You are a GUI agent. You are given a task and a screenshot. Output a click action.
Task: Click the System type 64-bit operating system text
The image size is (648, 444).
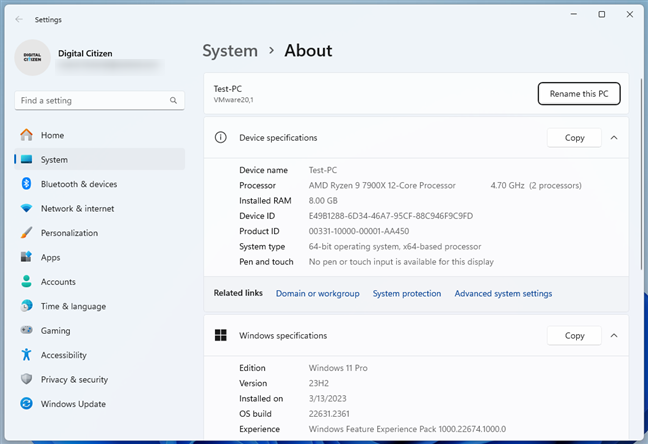(395, 246)
